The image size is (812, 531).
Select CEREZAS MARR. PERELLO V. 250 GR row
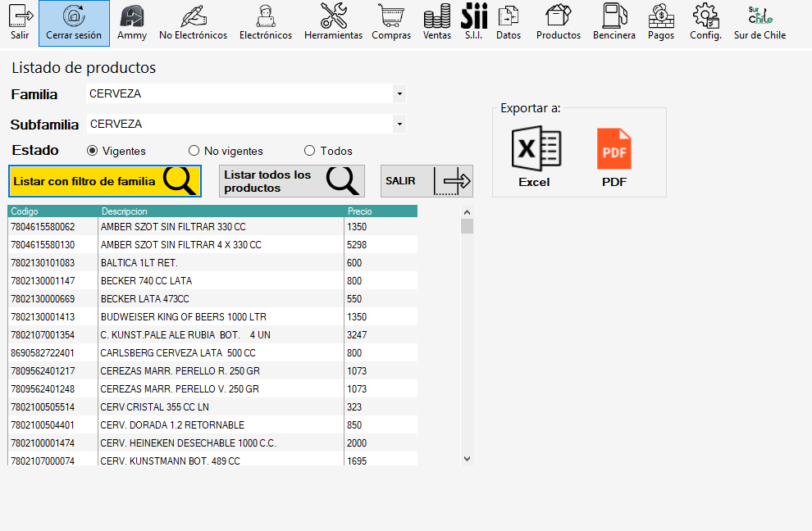(212, 389)
